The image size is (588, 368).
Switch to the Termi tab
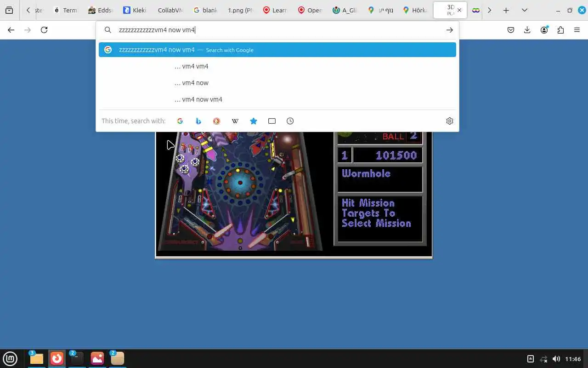point(65,10)
